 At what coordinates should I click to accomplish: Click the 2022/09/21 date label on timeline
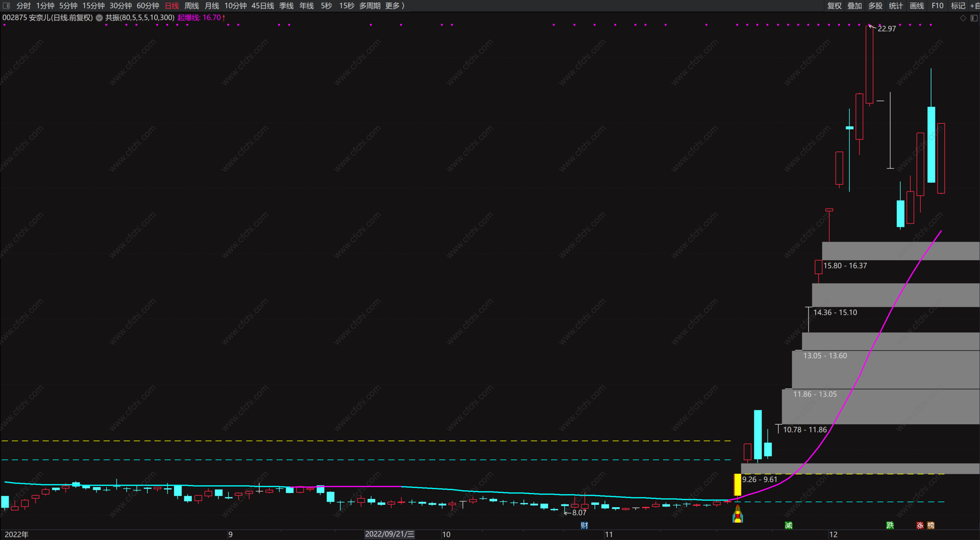point(389,534)
